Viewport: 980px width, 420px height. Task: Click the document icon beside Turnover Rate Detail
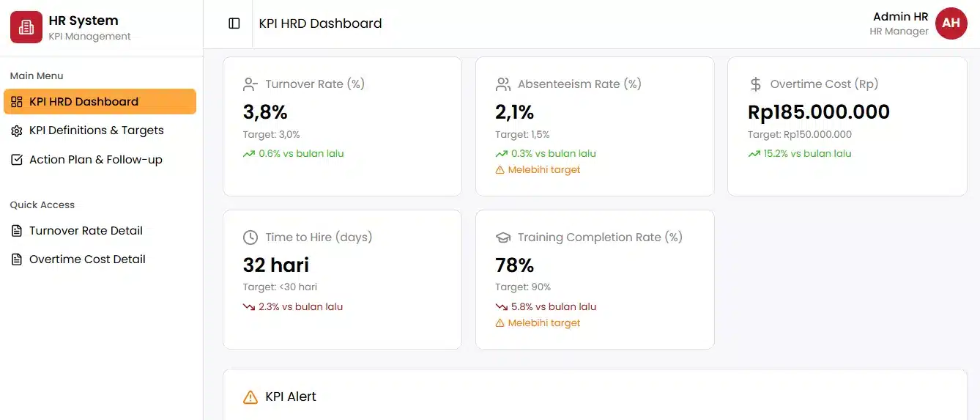pyautogui.click(x=17, y=231)
